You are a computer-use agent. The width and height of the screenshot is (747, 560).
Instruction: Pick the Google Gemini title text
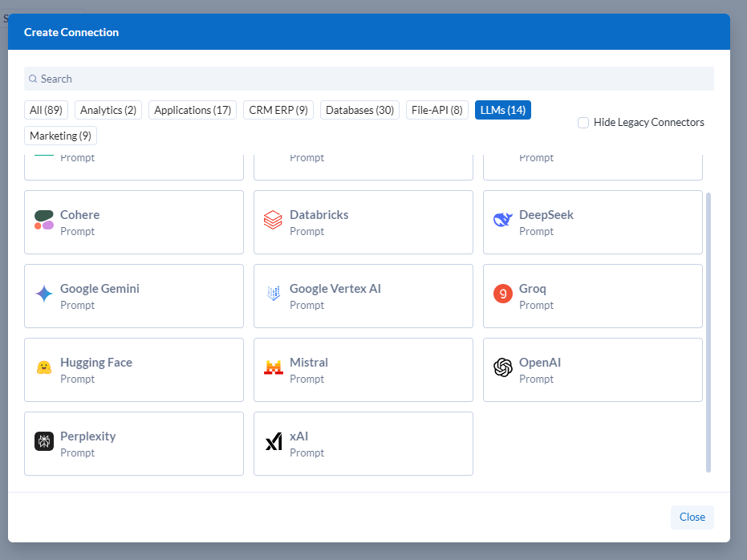(99, 289)
